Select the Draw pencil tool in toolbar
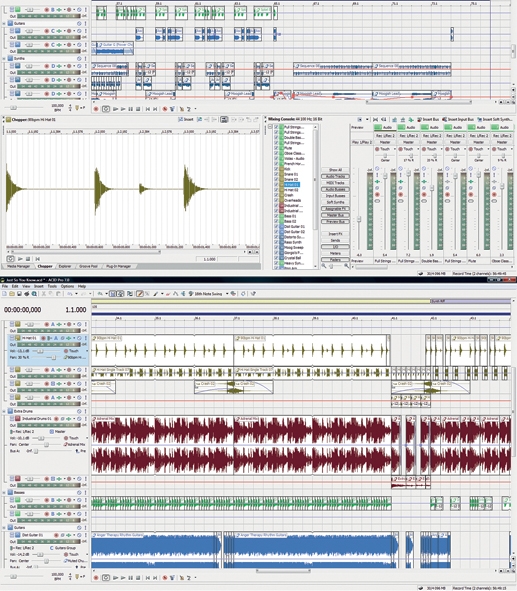The height and width of the screenshot is (591, 517). click(140, 294)
